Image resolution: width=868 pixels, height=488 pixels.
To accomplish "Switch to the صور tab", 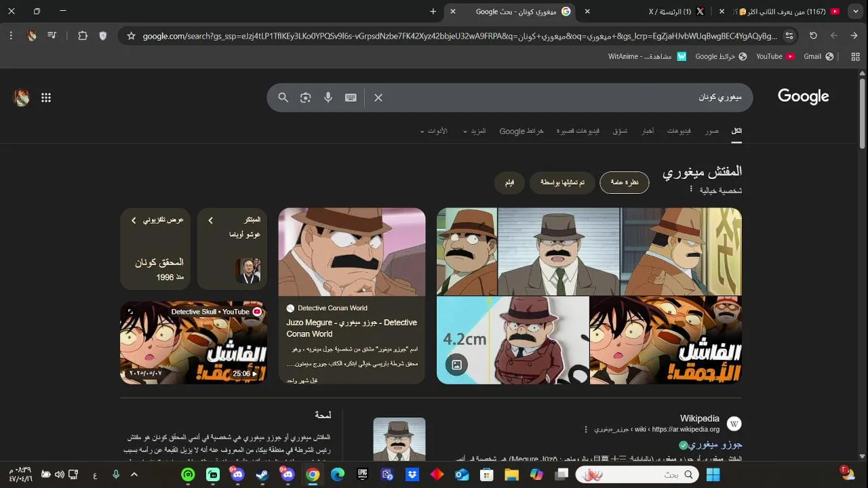I will [x=711, y=131].
